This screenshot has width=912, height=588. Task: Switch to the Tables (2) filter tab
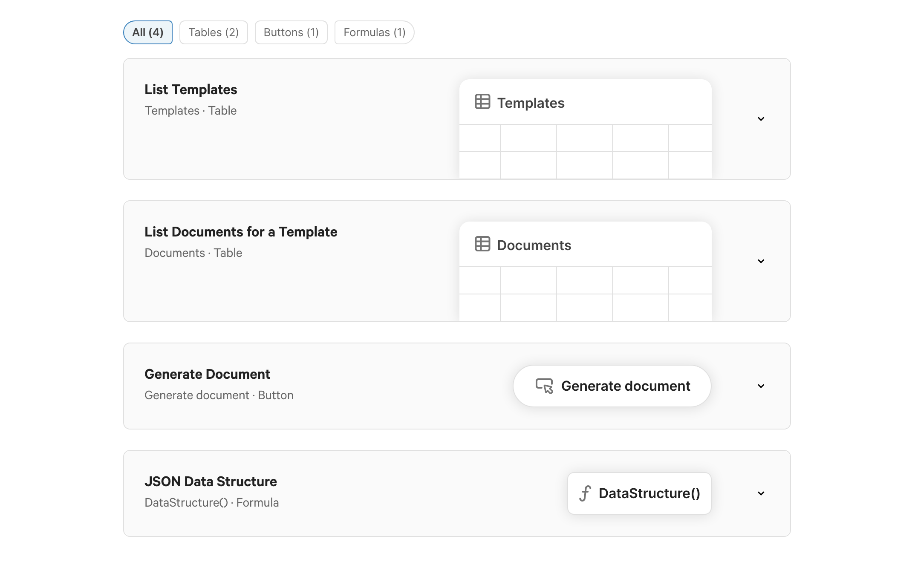click(214, 32)
